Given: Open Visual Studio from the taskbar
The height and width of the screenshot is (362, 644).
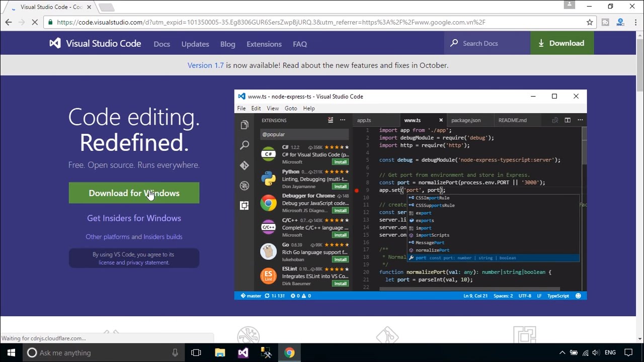Looking at the screenshot, I should (x=243, y=353).
